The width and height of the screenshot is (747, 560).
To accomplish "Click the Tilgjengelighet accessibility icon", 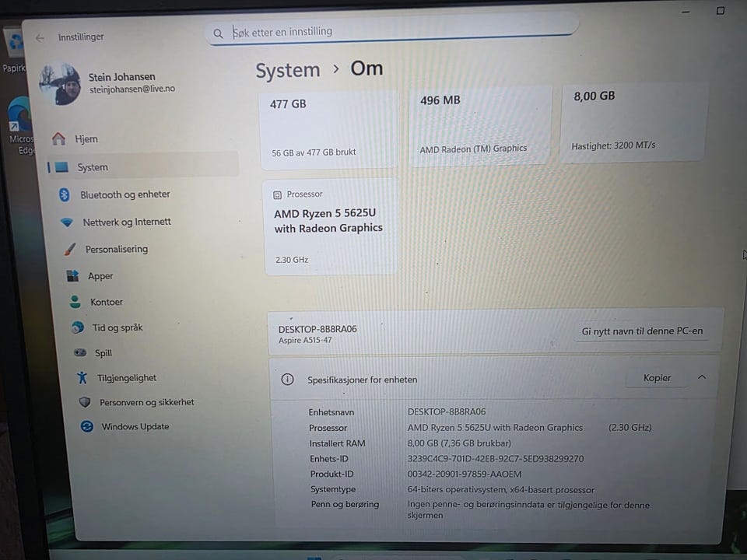I will point(82,378).
